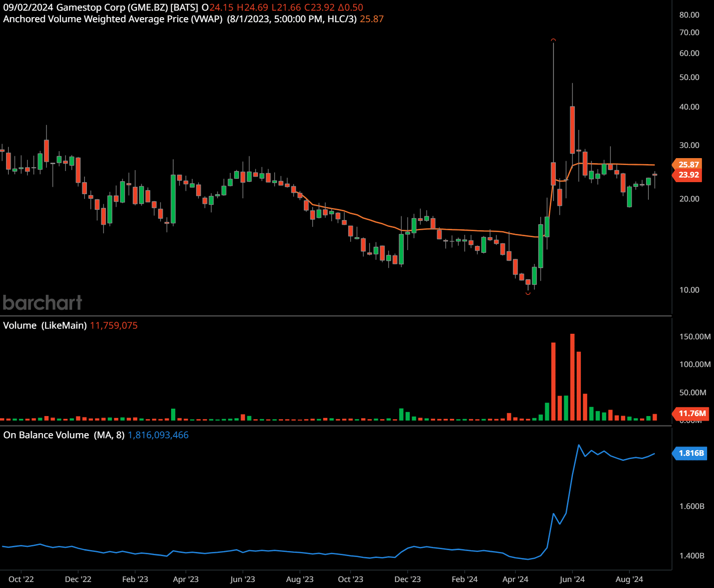Click the Anchored Volume Weighted Average Price label
The height and width of the screenshot is (588, 714).
click(113, 19)
